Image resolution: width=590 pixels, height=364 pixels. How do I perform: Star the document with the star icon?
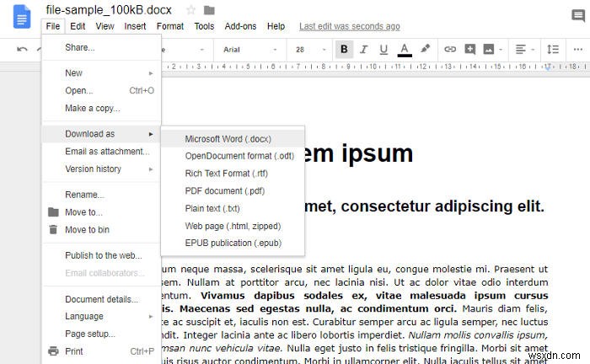[x=190, y=10]
